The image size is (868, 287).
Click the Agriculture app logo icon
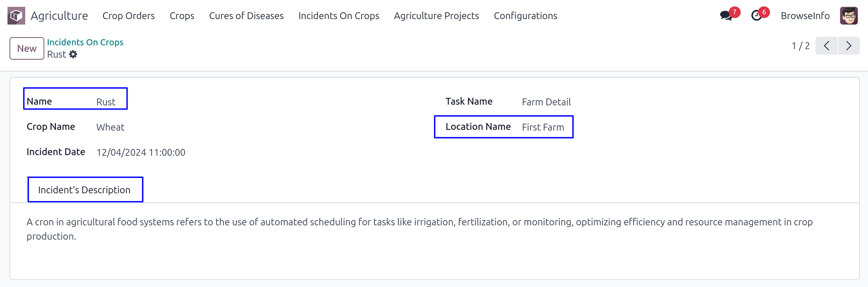coord(16,16)
